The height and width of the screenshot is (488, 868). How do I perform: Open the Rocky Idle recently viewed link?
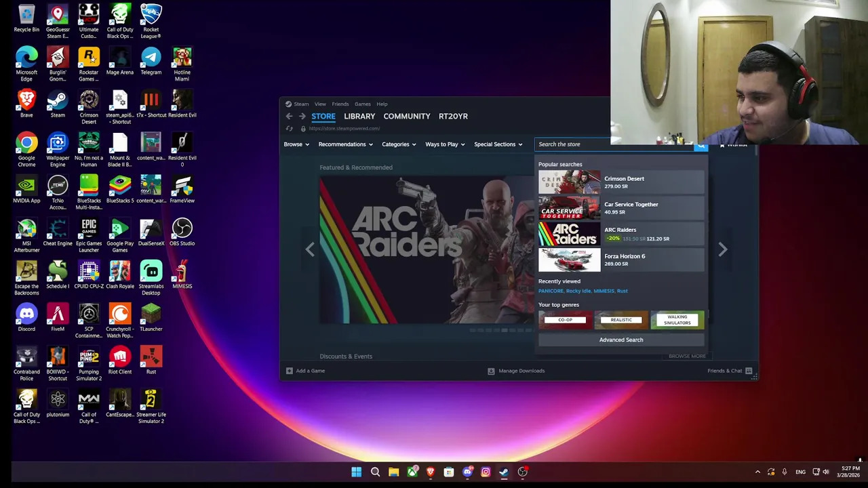(578, 291)
